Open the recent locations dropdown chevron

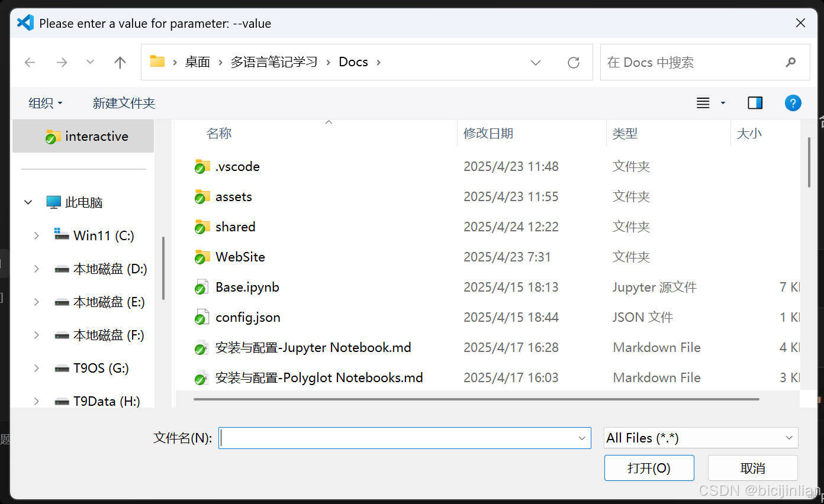click(x=90, y=62)
